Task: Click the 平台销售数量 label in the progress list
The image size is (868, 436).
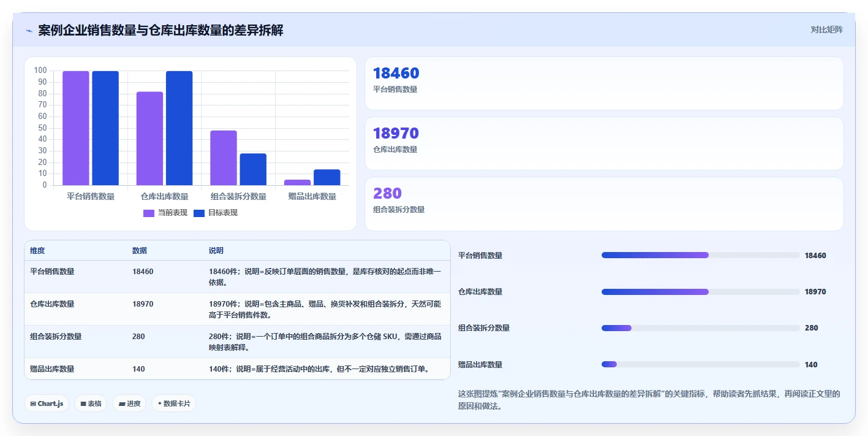Action: tap(480, 255)
